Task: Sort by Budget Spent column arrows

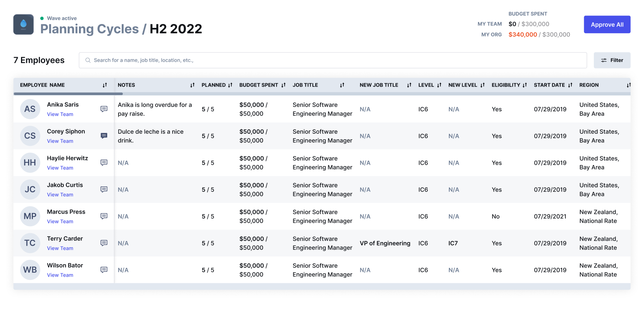Action: pos(283,85)
